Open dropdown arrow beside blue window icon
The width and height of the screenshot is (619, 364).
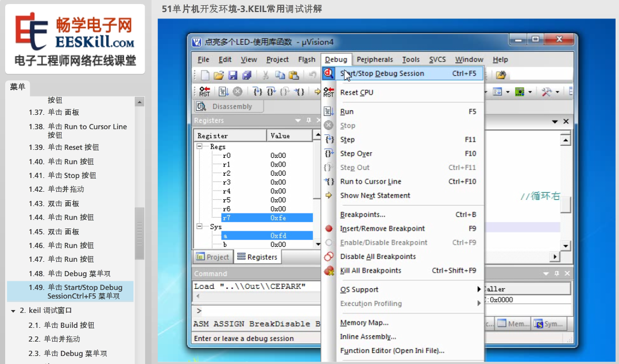pos(508,92)
